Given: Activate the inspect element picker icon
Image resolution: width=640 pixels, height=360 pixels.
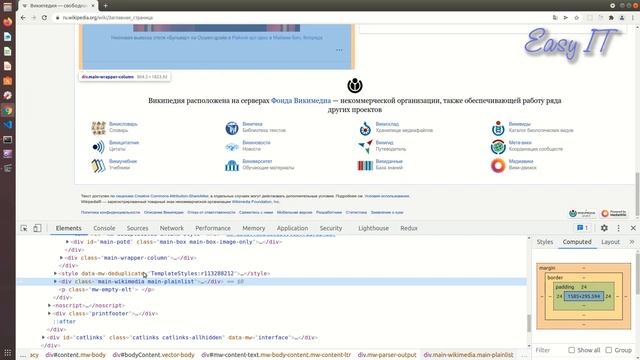Looking at the screenshot, I should pyautogui.click(x=24, y=228).
